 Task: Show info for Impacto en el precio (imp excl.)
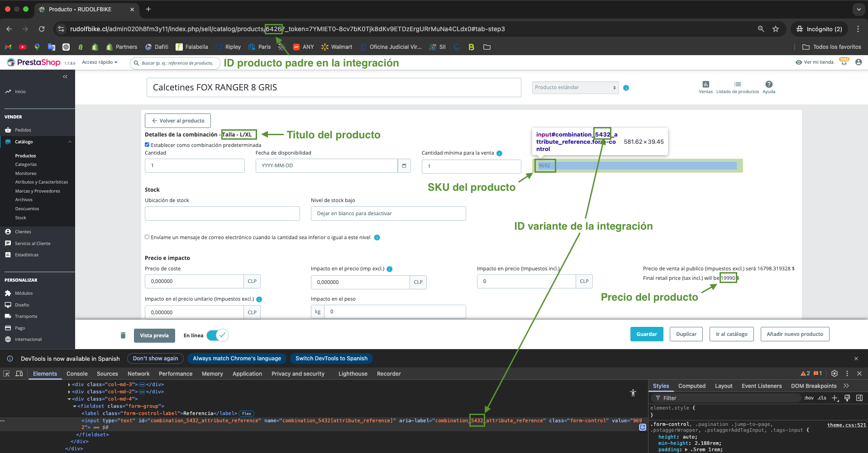(390, 269)
